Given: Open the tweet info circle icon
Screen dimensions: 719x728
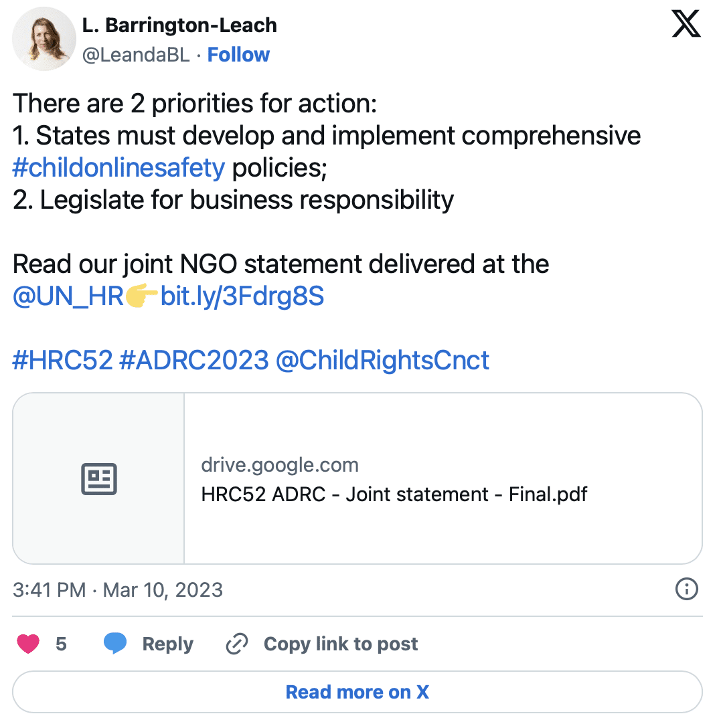Looking at the screenshot, I should pyautogui.click(x=686, y=589).
